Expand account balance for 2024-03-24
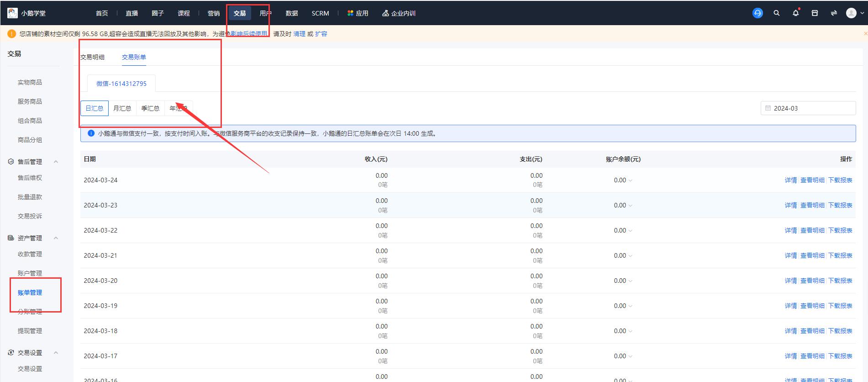This screenshot has height=382, width=868. coord(631,180)
